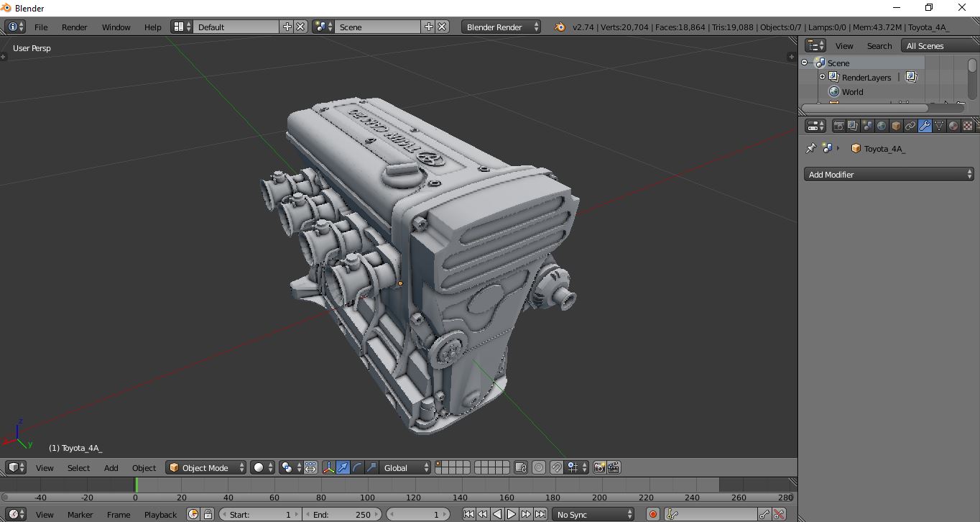Click the End frame 250 field
980x522 pixels.
point(342,514)
